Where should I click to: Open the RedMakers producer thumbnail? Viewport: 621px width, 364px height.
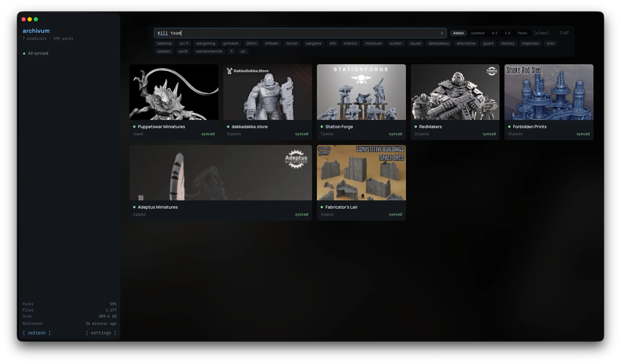(455, 92)
